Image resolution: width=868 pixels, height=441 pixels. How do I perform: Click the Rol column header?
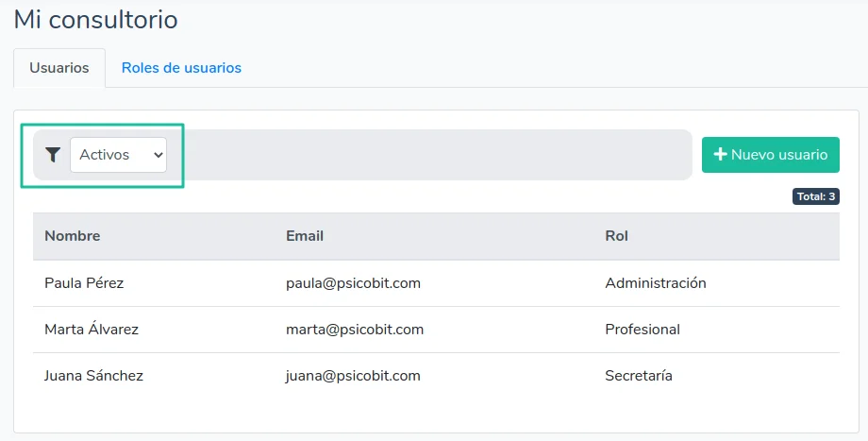pyautogui.click(x=616, y=236)
